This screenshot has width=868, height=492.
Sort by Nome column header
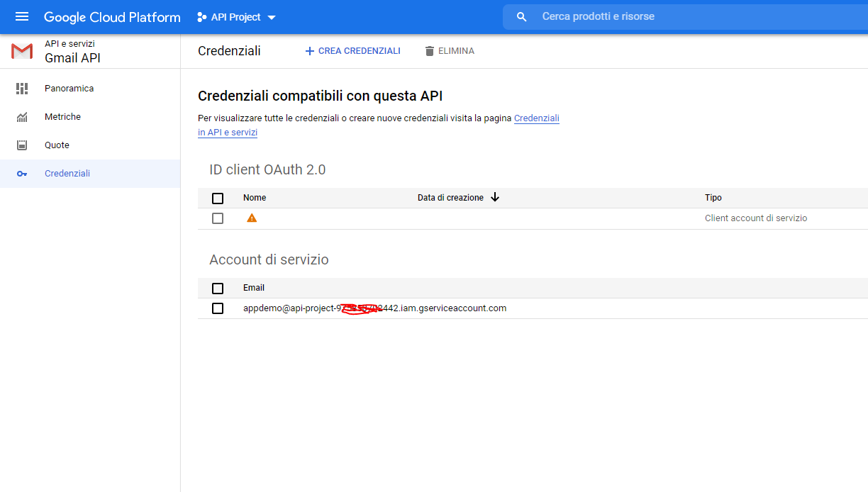tap(255, 198)
